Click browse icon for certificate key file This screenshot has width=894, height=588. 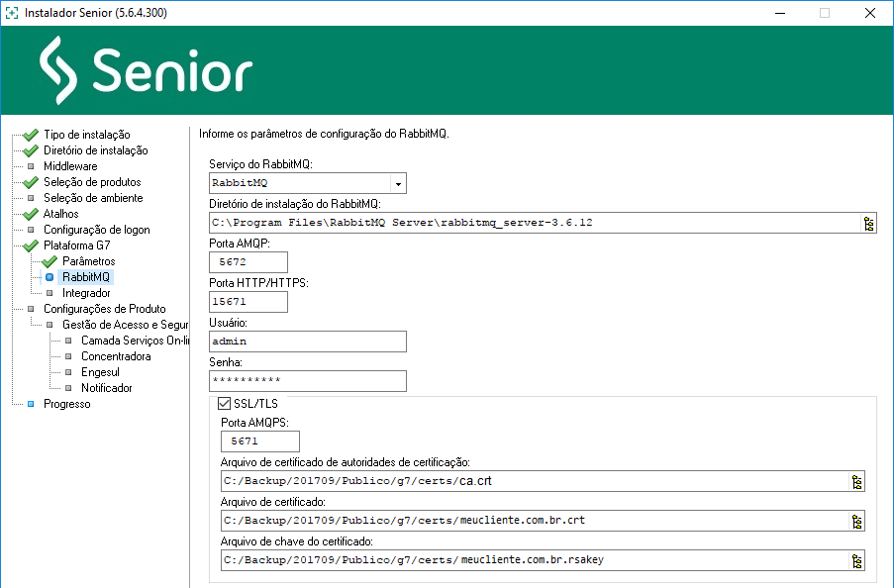(857, 561)
